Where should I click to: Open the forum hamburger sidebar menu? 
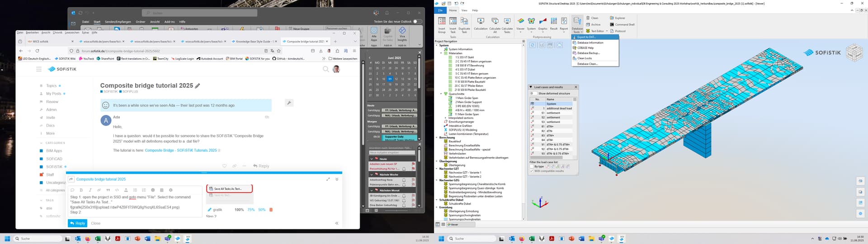tap(39, 69)
